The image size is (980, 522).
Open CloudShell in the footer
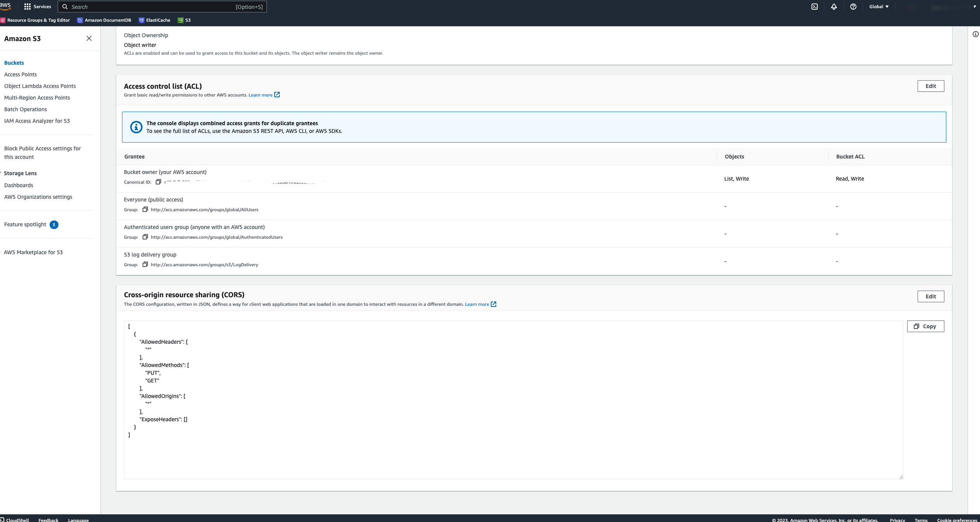[15, 520]
